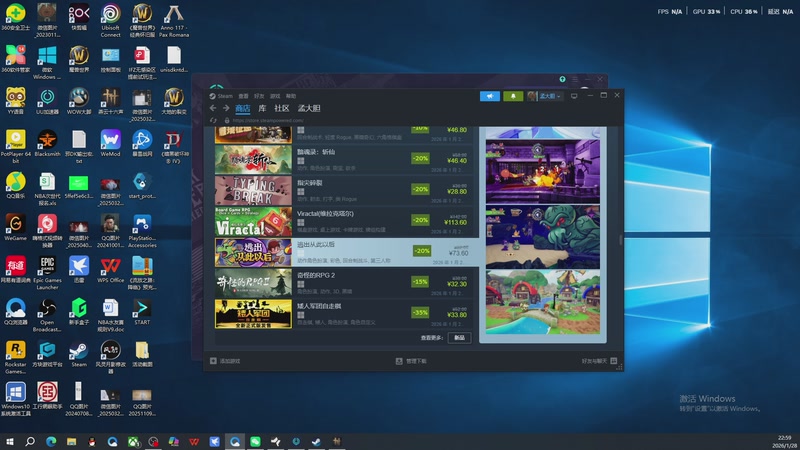
Task: Select the highlighted 逃出从此以后 game row
Action: point(346,252)
